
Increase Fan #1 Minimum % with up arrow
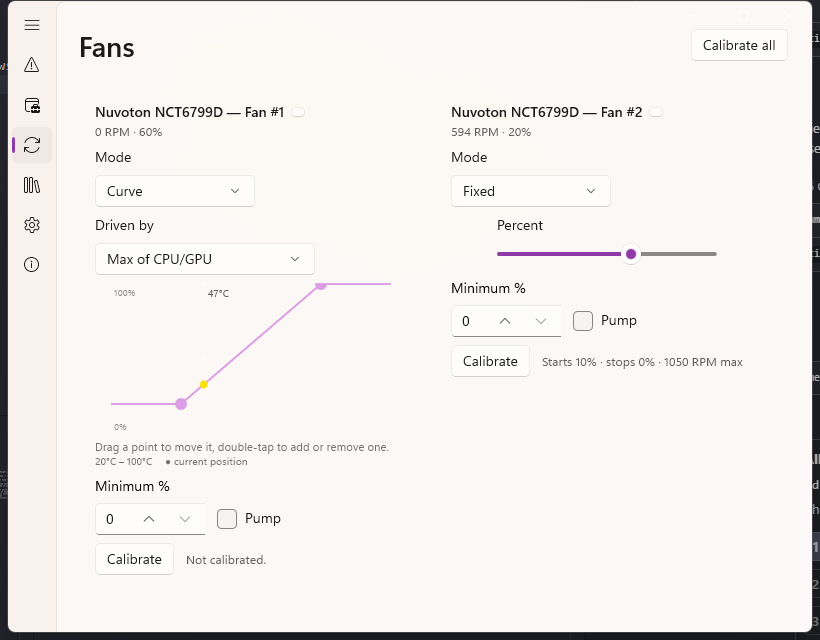coord(149,519)
